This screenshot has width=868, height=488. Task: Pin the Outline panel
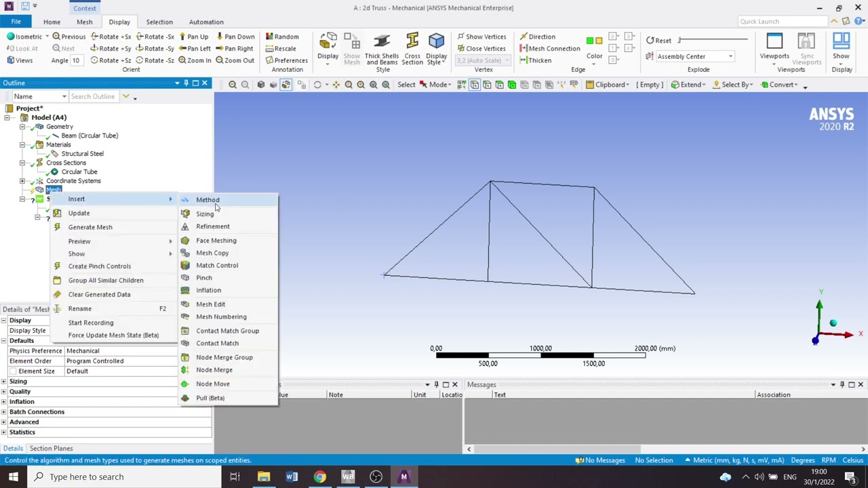click(x=186, y=83)
